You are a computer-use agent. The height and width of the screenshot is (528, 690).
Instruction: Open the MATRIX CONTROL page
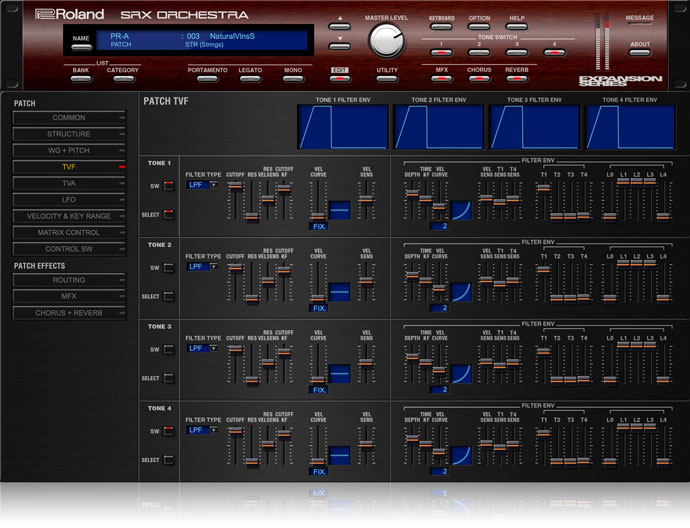tap(69, 232)
